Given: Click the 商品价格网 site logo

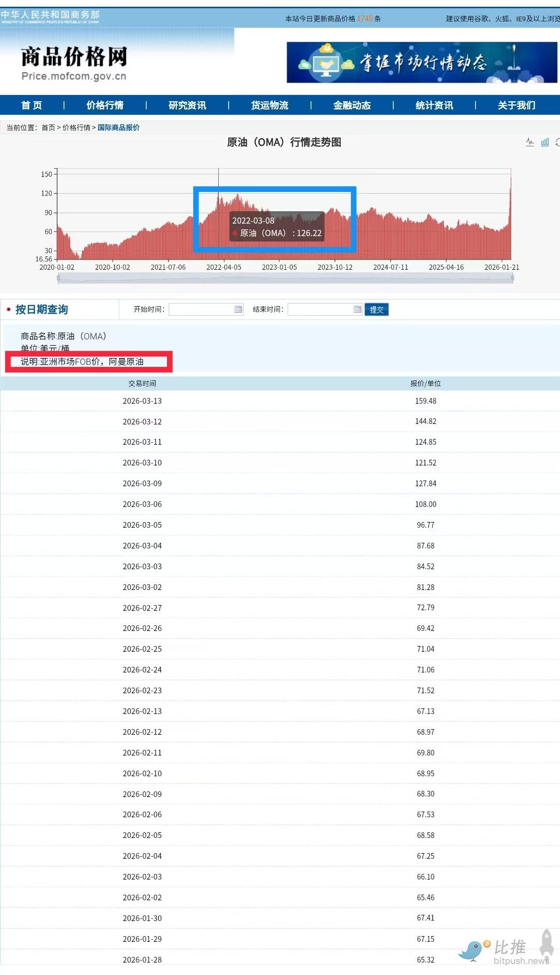Looking at the screenshot, I should click(x=74, y=63).
